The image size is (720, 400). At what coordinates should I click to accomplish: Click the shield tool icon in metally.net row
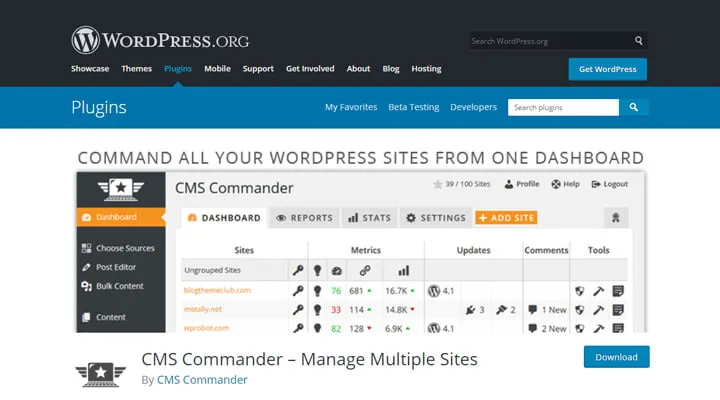(579, 310)
